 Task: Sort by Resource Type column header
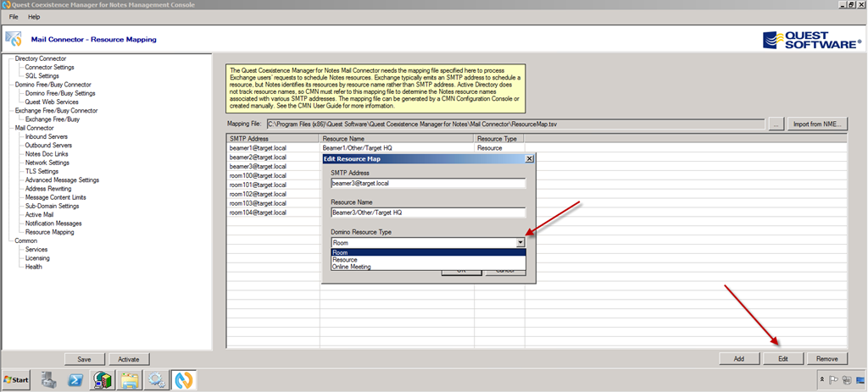pos(499,139)
